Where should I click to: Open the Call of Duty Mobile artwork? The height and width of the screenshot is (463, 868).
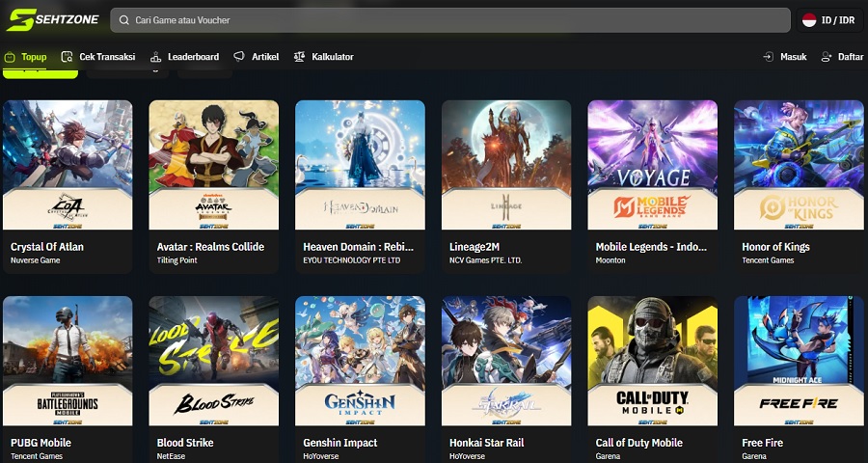click(x=652, y=361)
